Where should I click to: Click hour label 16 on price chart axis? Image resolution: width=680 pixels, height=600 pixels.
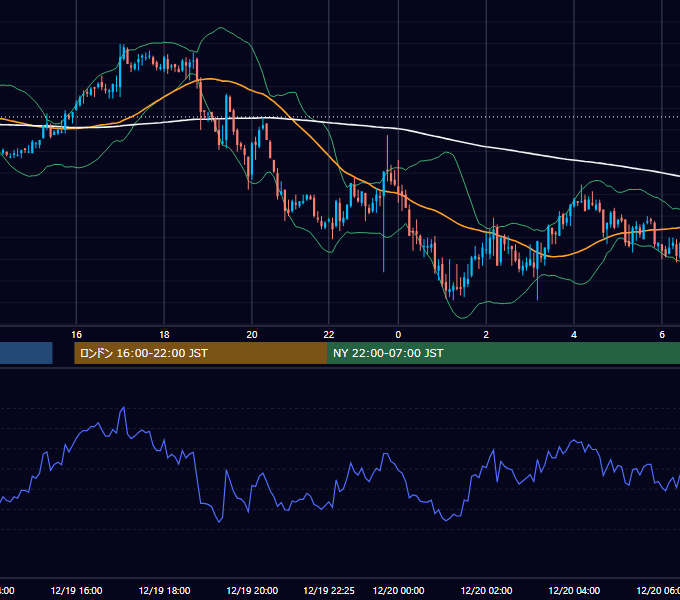[x=76, y=335]
